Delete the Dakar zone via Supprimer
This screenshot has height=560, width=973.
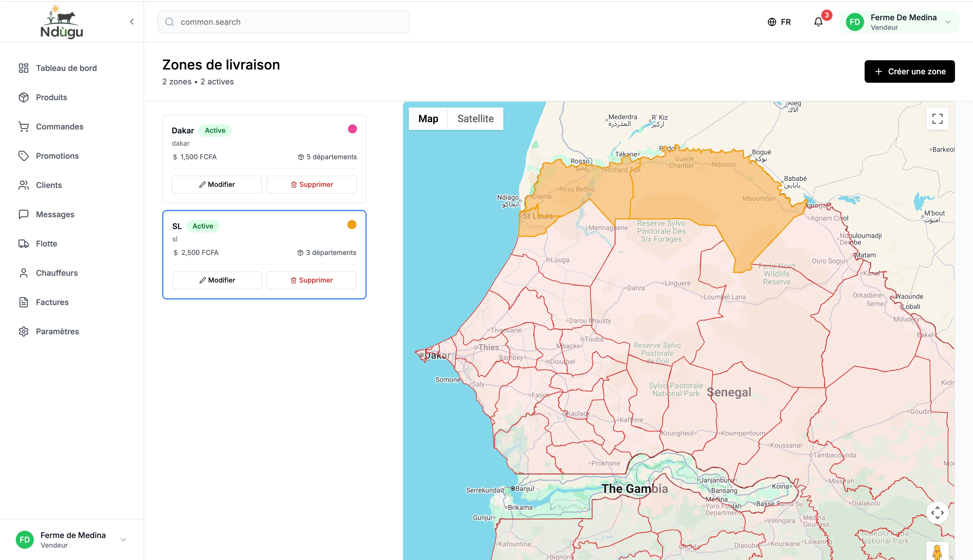pos(311,185)
